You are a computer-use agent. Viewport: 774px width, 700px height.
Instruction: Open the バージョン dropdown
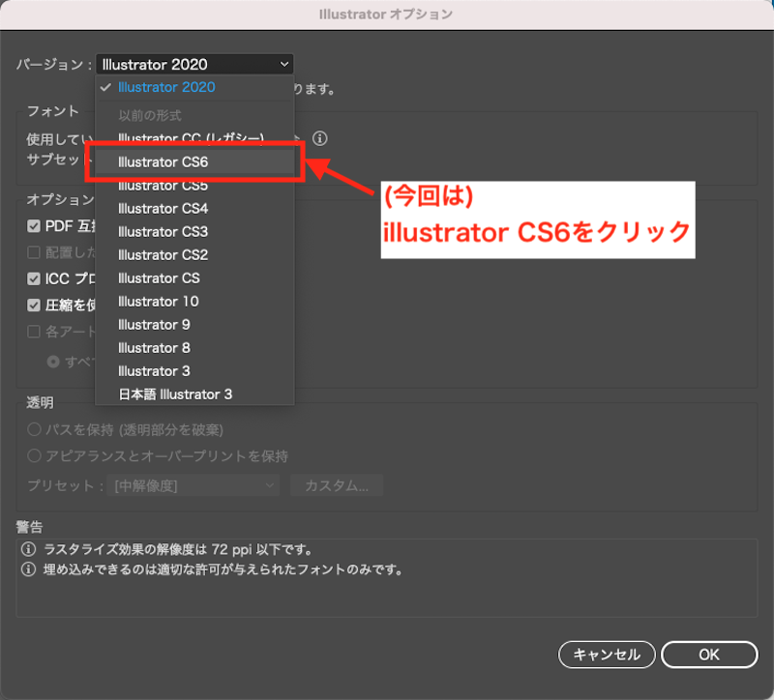pyautogui.click(x=193, y=64)
